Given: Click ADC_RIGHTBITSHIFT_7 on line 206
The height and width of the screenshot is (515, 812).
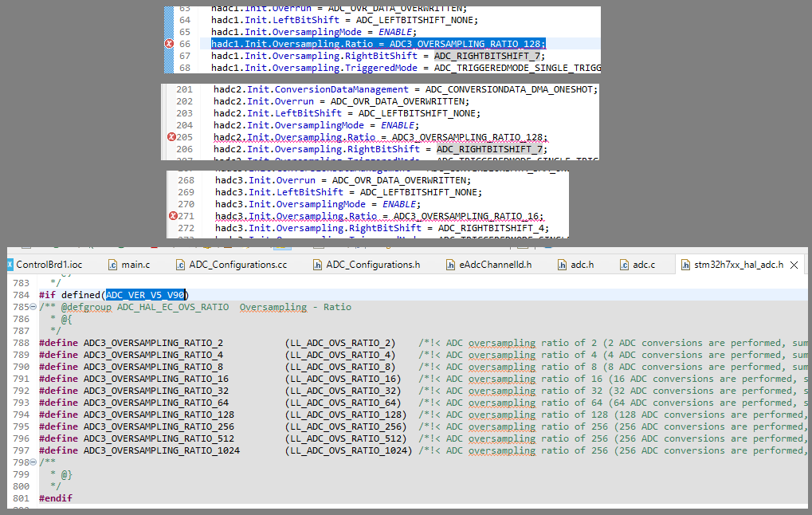Looking at the screenshot, I should click(x=489, y=149).
